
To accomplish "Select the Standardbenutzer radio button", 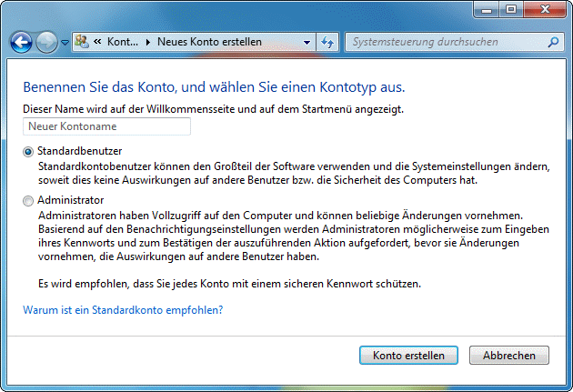I will point(28,151).
